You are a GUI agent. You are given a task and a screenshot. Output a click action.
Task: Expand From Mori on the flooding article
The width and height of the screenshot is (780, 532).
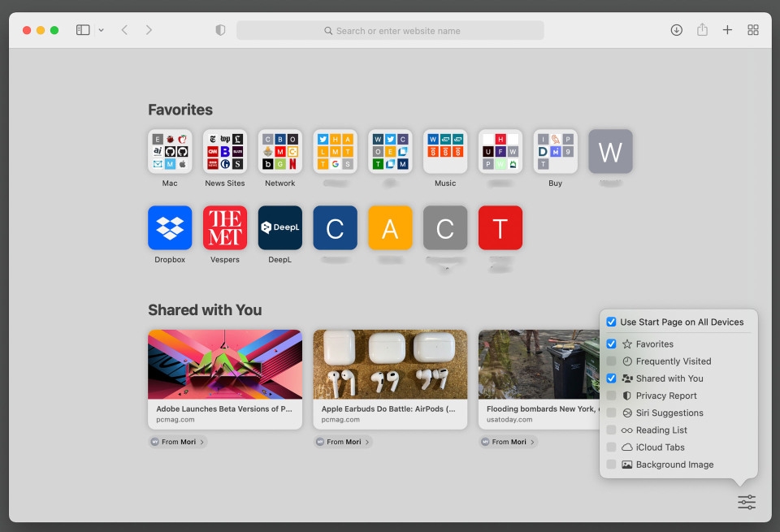click(508, 442)
